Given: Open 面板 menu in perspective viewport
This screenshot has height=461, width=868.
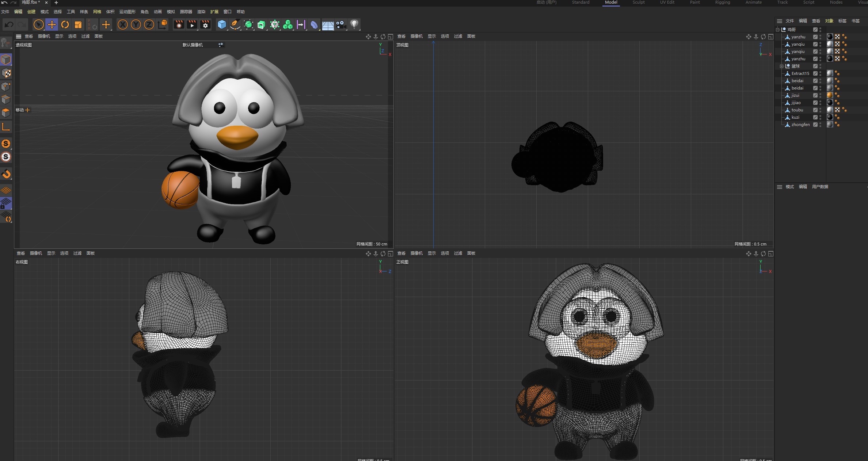Looking at the screenshot, I should [x=99, y=36].
